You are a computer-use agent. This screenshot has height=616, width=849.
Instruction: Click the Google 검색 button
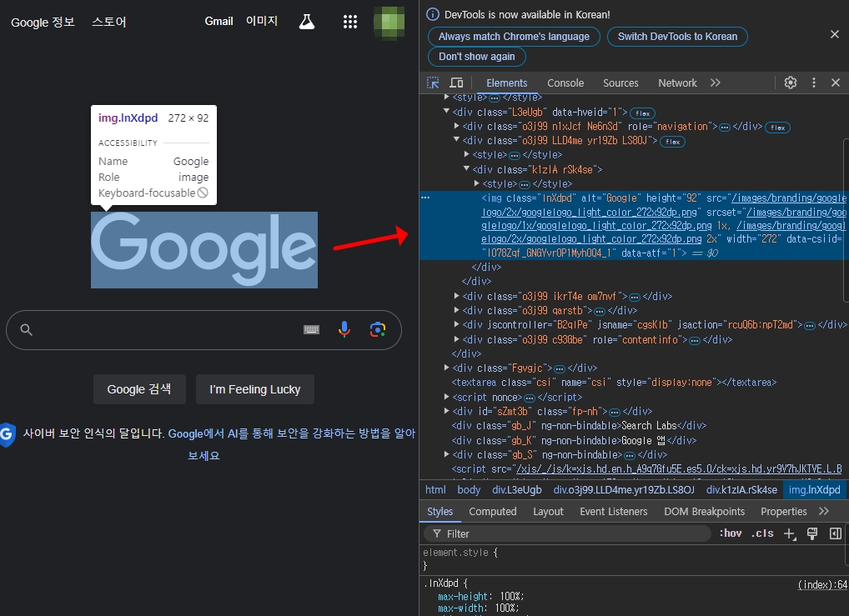pyautogui.click(x=139, y=389)
